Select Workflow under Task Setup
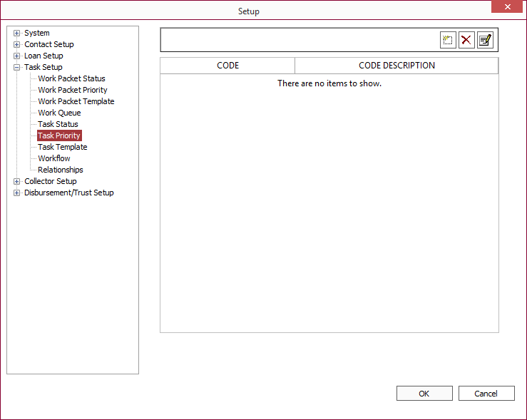The height and width of the screenshot is (420, 527). (x=54, y=158)
